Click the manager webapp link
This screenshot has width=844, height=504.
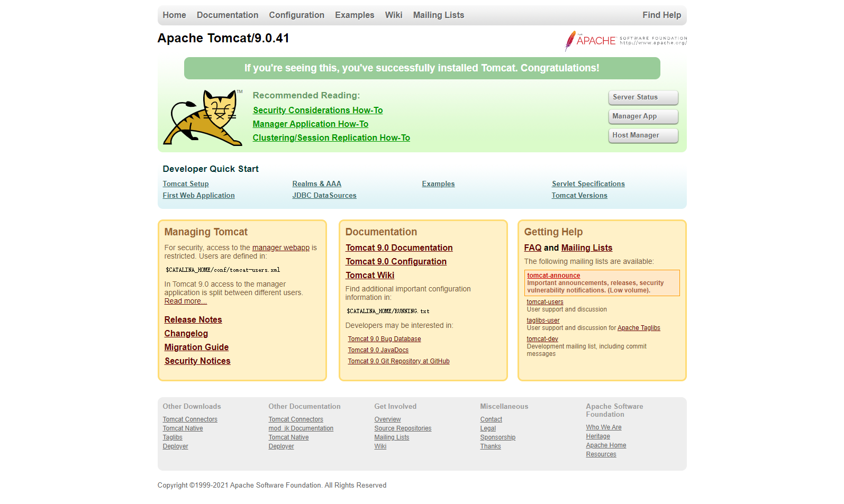pyautogui.click(x=281, y=248)
